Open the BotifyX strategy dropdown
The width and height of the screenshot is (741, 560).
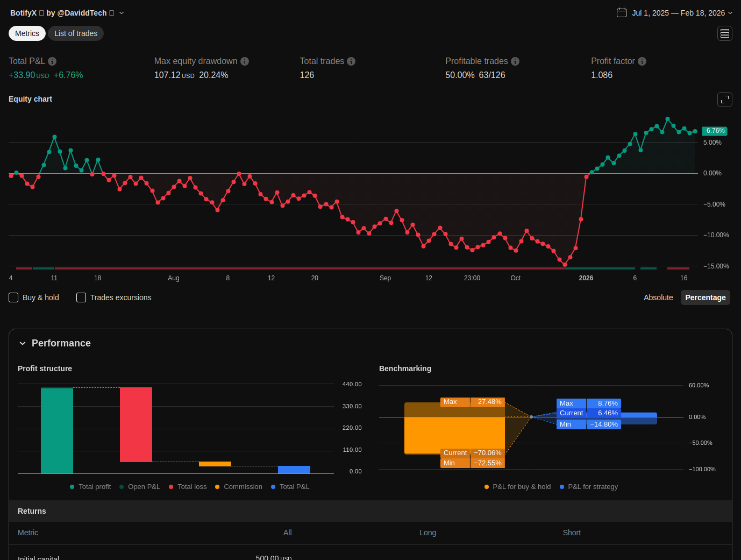(122, 13)
